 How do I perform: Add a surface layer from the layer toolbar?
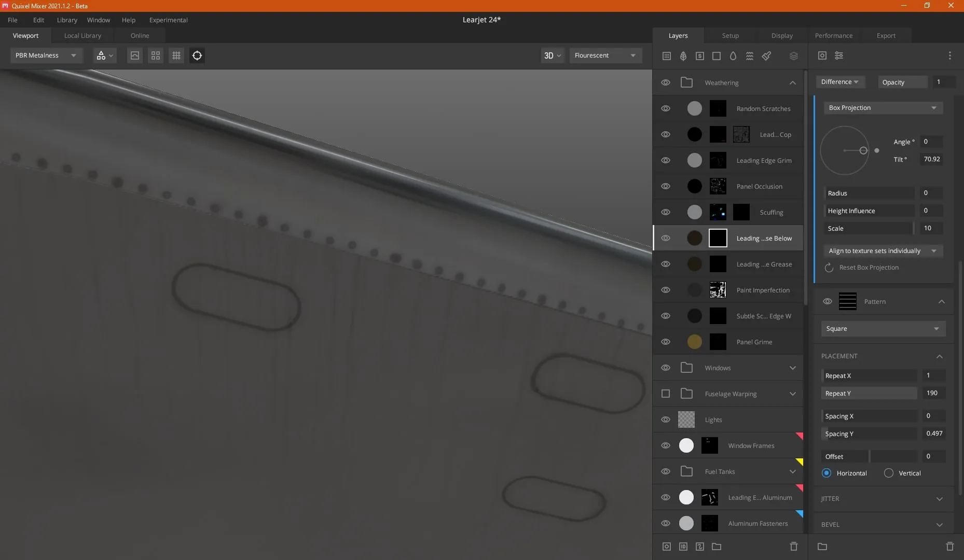tap(667, 55)
